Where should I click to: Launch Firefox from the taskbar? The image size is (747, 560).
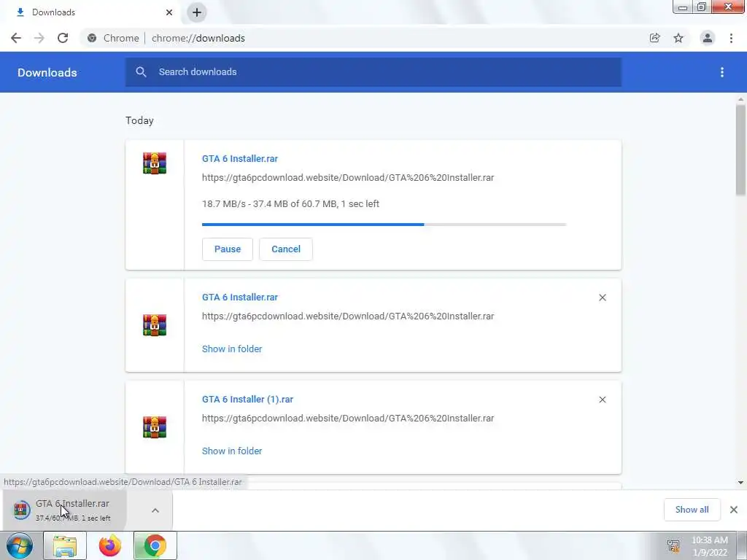(x=110, y=545)
